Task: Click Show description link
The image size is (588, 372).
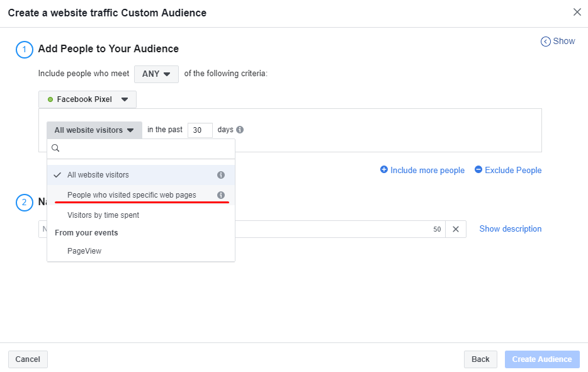Action: coord(511,228)
